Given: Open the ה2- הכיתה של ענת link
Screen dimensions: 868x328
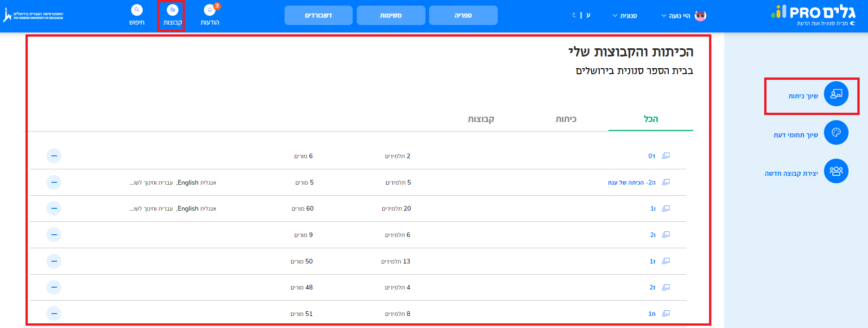Looking at the screenshot, I should point(632,182).
